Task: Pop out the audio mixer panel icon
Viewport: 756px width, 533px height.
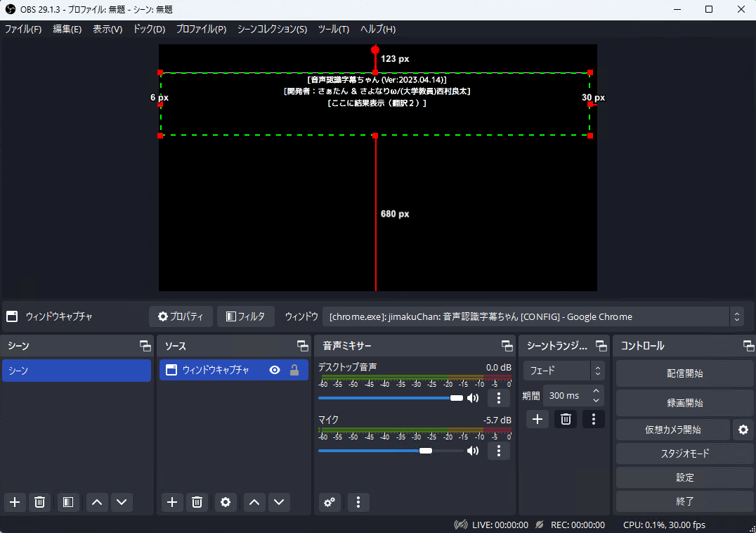Action: click(507, 345)
